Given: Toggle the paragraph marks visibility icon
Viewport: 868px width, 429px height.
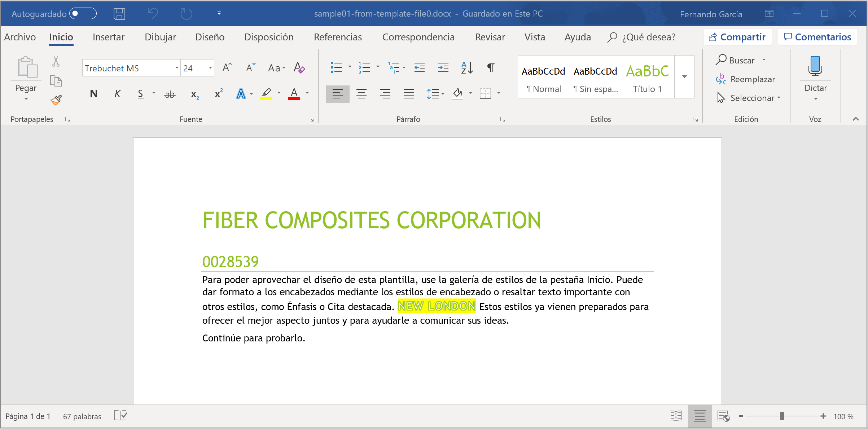Looking at the screenshot, I should click(x=491, y=67).
